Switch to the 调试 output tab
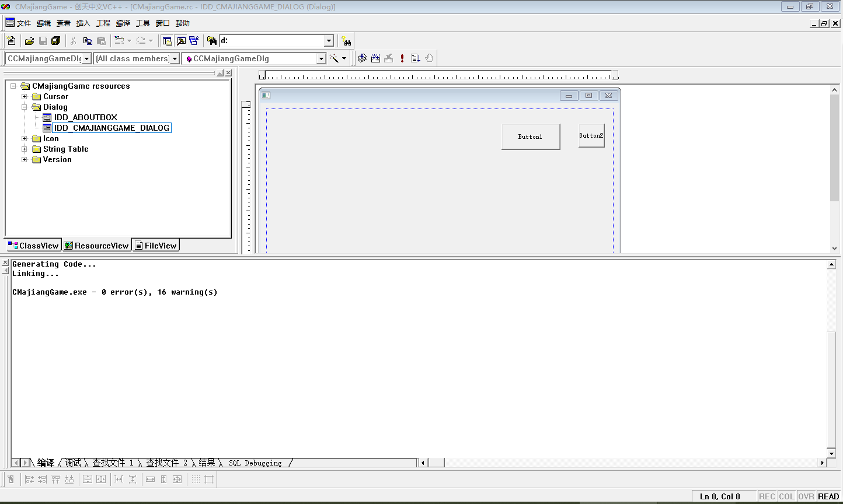Screen dimensions: 843x504 73,463
